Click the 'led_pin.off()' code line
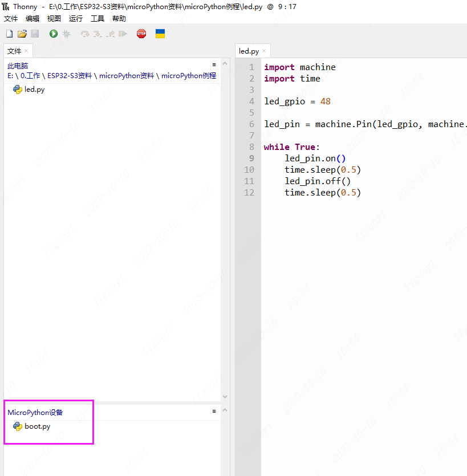 pyautogui.click(x=318, y=181)
